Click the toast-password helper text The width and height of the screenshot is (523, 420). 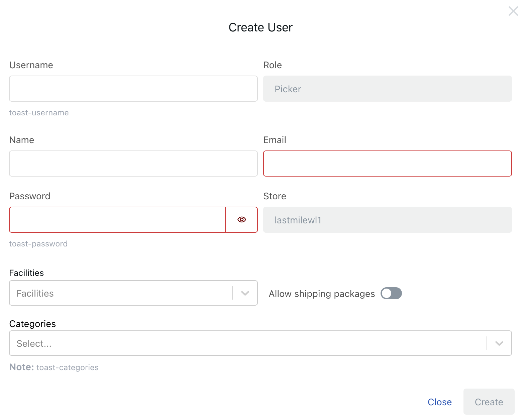pyautogui.click(x=38, y=244)
